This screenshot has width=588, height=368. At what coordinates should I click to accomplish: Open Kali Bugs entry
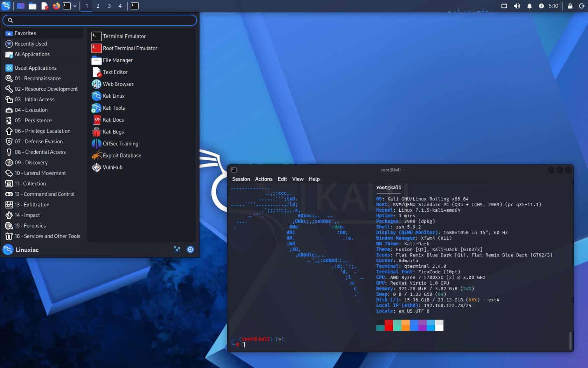pos(141,131)
